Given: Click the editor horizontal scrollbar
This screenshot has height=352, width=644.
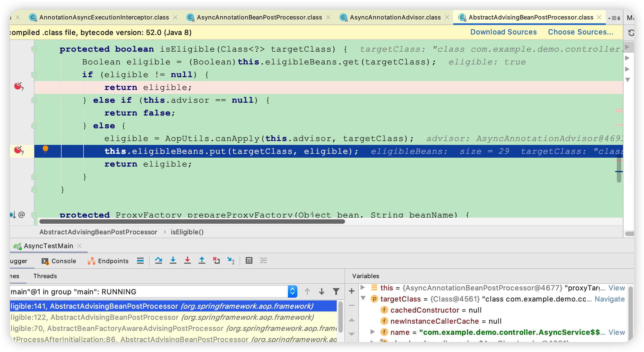Looking at the screenshot, I should pyautogui.click(x=192, y=222).
